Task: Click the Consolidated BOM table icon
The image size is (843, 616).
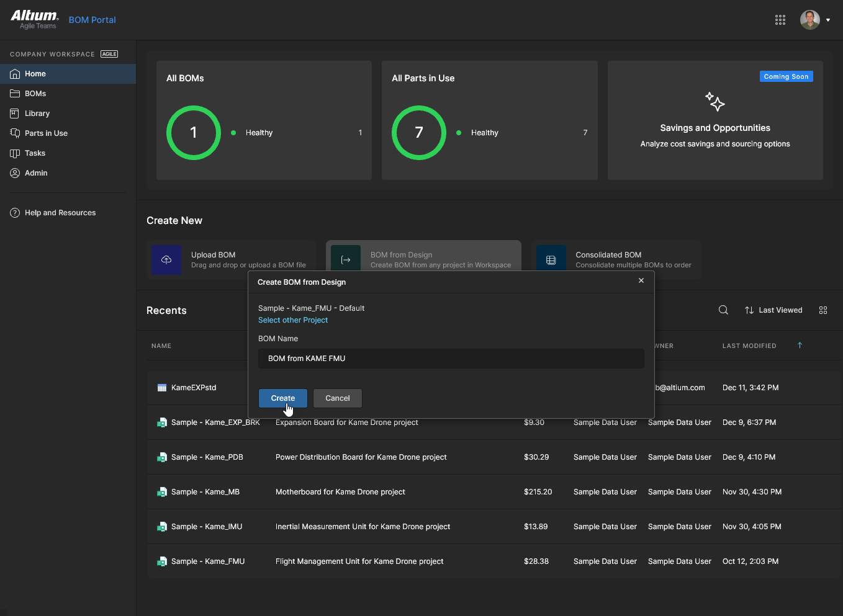Action: click(x=551, y=260)
